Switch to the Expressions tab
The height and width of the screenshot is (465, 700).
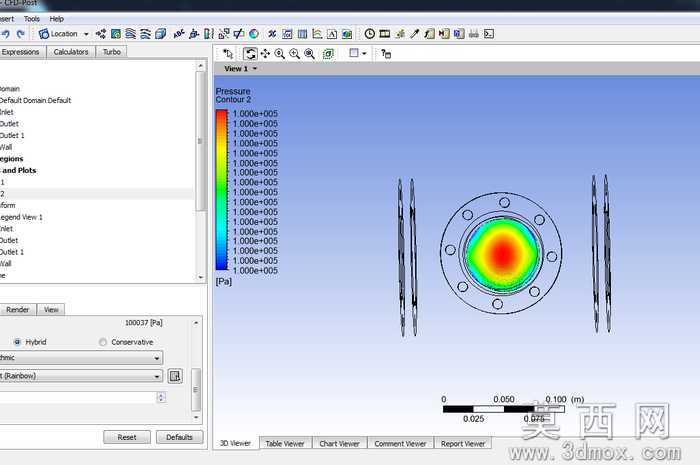coord(21,52)
